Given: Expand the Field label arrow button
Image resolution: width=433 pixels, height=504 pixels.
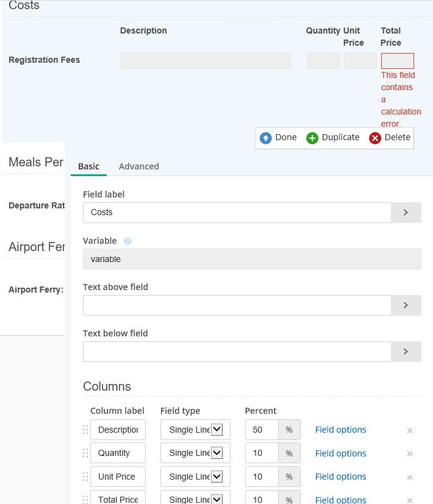Looking at the screenshot, I should tap(406, 213).
